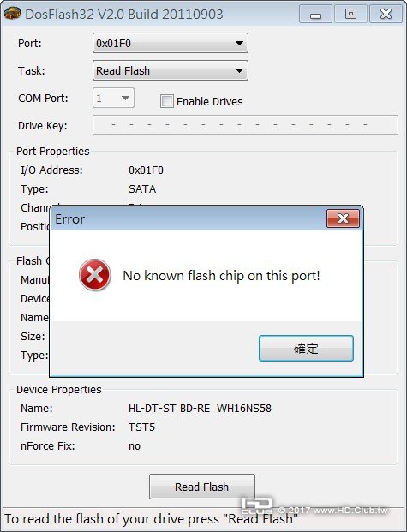
Task: Click inside the Drive Key field
Action: [x=245, y=125]
